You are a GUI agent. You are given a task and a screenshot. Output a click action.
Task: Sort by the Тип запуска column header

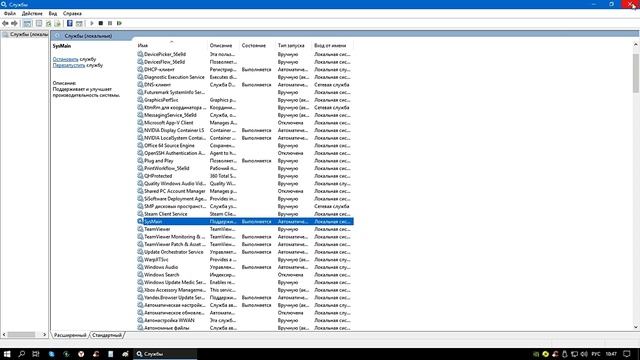coord(293,45)
